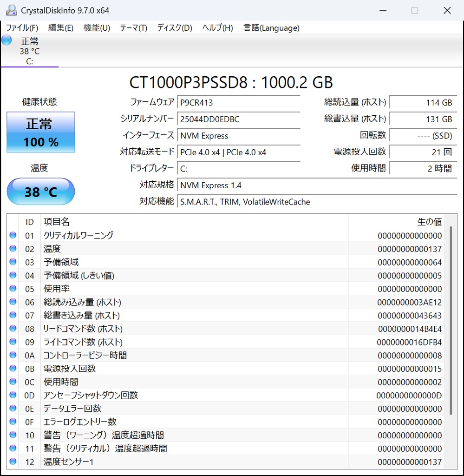464x476 pixels.
Task: Click raw value 0000000016DFB4
Action: coord(409,343)
